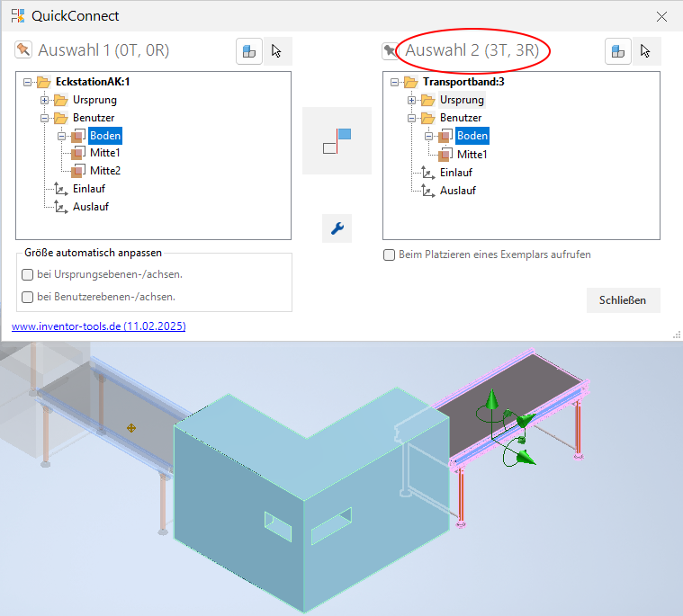Click the pin icon beside Auswahl 2
Screen dimensions: 683x616
tap(390, 51)
